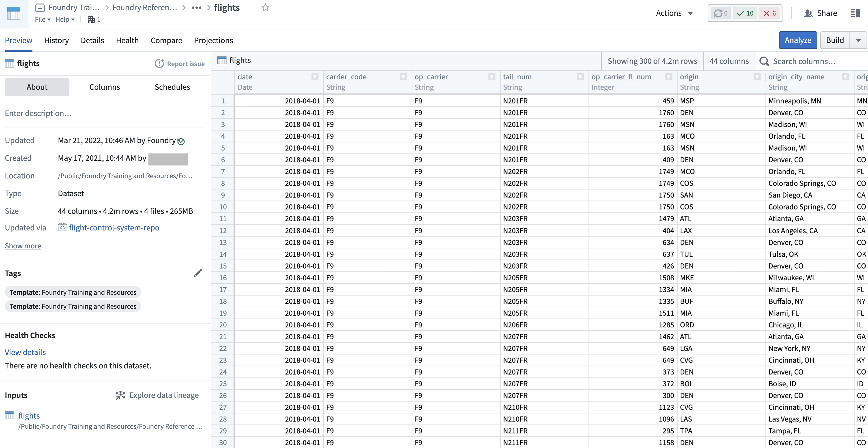Select the Columns sidebar tab
Viewport: 868px width, 448px height.
tap(105, 87)
